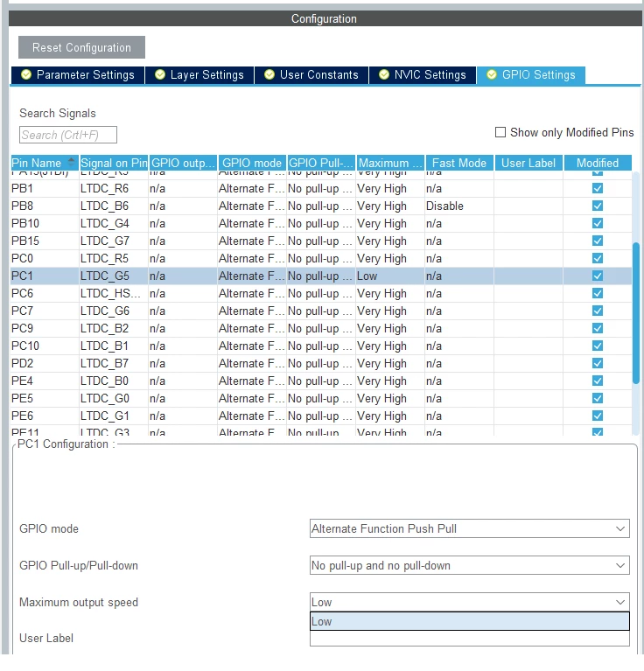Switch to the Layer Settings tab
Viewport: 644px width, 671px height.
point(199,75)
